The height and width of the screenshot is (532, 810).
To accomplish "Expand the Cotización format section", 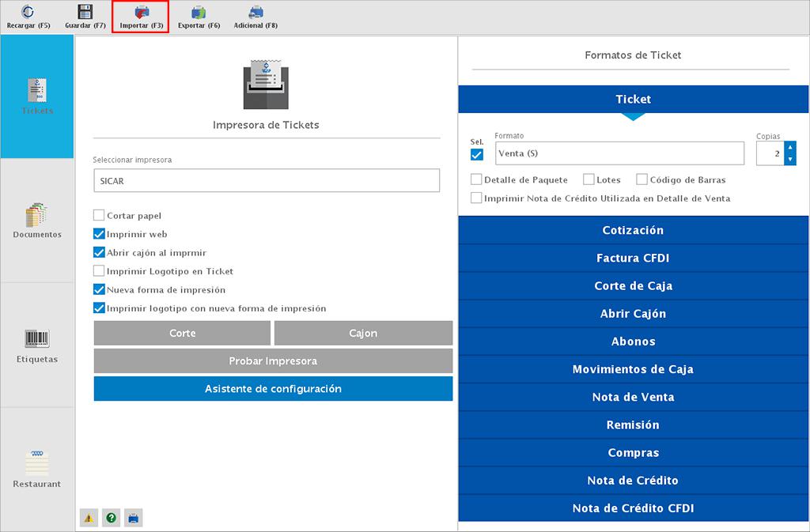I will coord(633,231).
